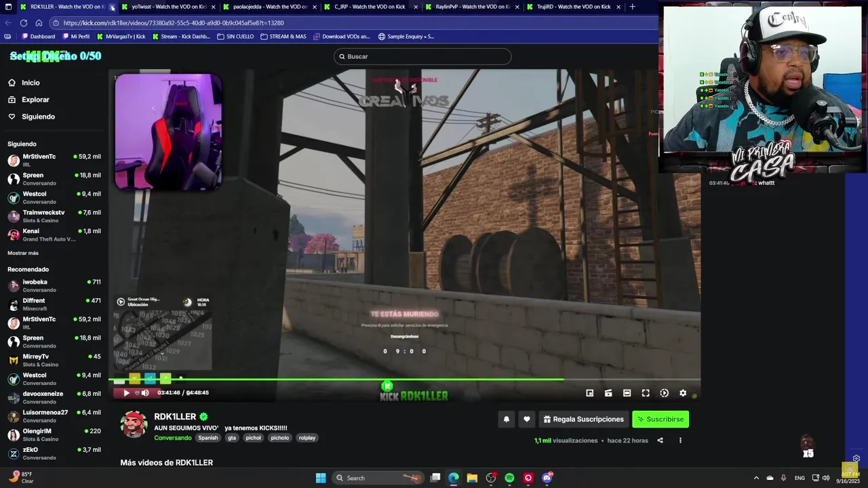Show hidden system tray icons chevron
The width and height of the screenshot is (868, 488).
tap(756, 478)
